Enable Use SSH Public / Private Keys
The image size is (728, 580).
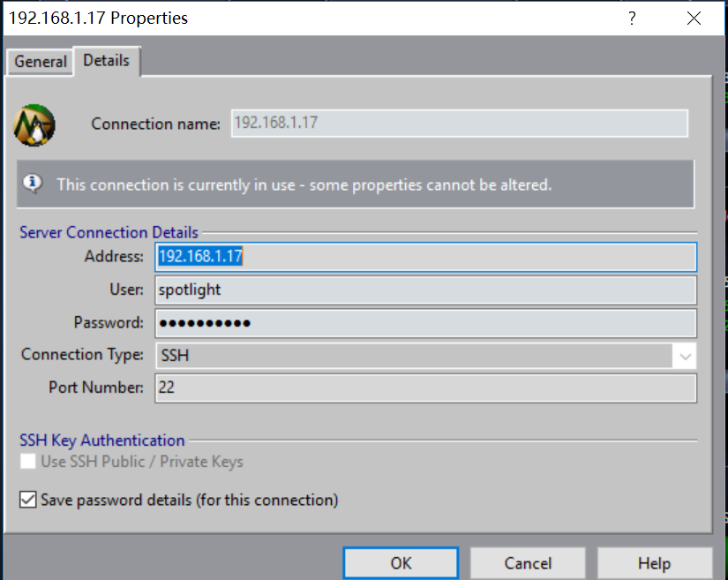click(29, 462)
